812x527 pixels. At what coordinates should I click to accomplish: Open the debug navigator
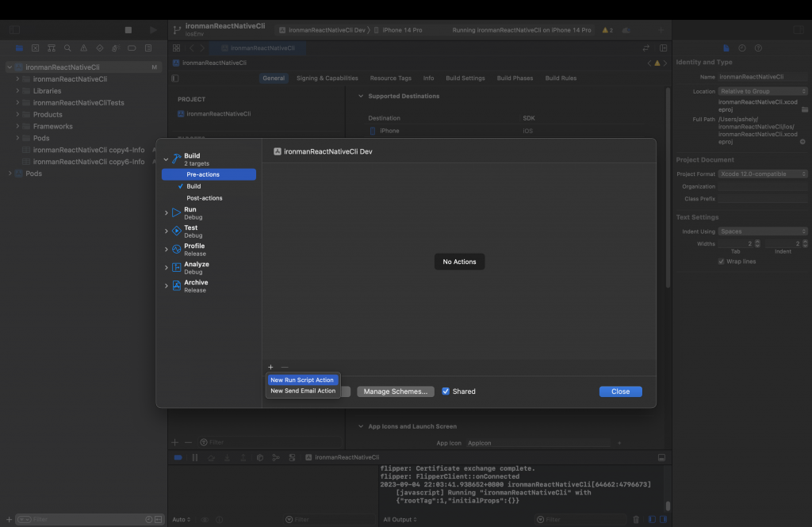tap(116, 48)
